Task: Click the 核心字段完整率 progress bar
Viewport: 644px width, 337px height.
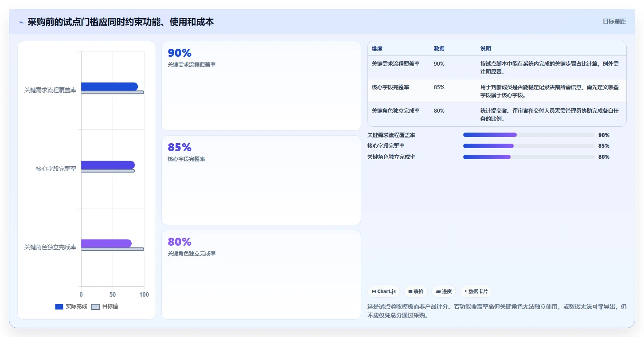Action: 529,146
